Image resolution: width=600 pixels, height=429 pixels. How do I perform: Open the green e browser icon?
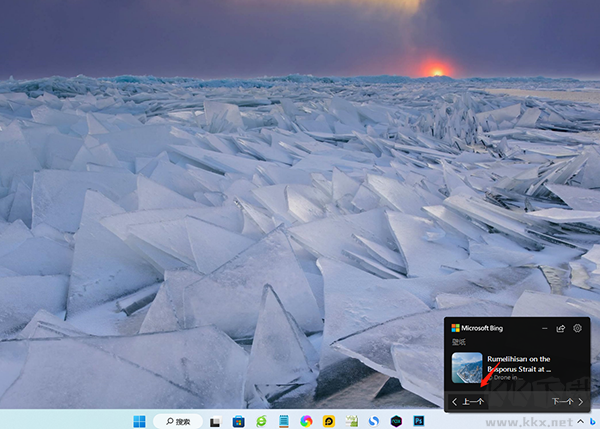261,421
